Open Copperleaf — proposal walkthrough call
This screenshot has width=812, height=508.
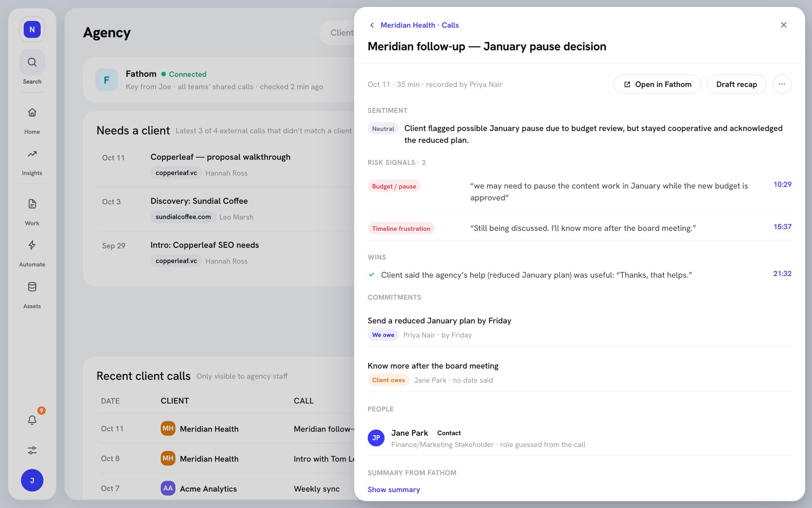click(x=220, y=157)
